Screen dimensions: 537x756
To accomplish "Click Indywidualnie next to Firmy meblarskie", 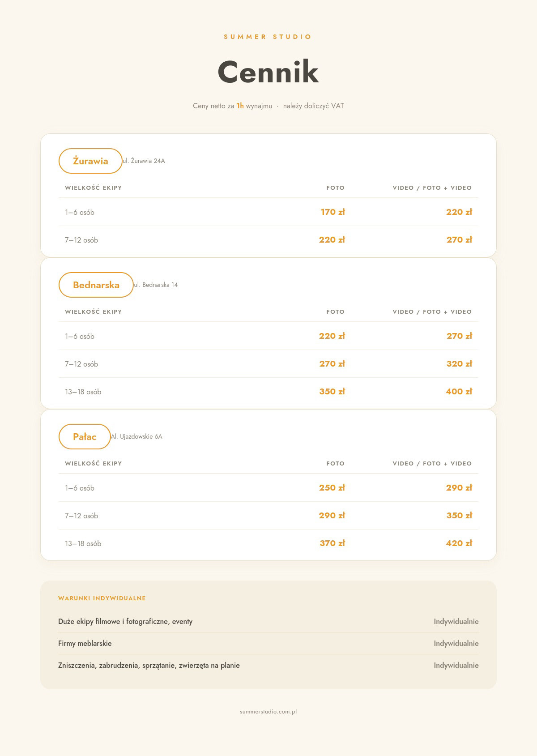I will 456,644.
